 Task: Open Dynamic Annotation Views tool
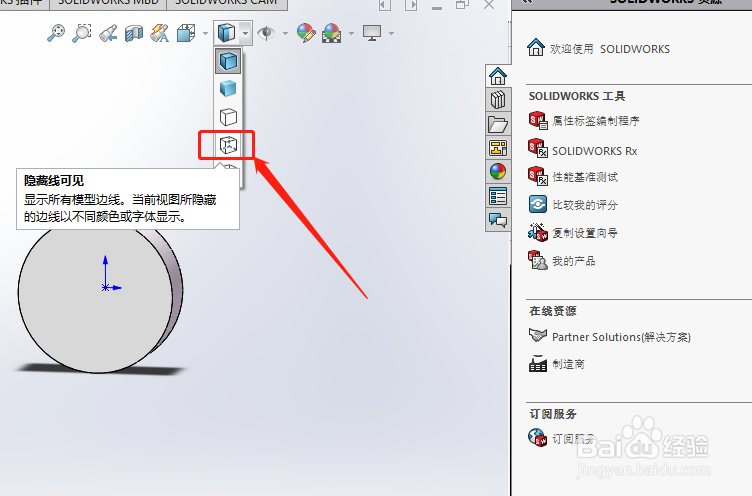coord(160,34)
